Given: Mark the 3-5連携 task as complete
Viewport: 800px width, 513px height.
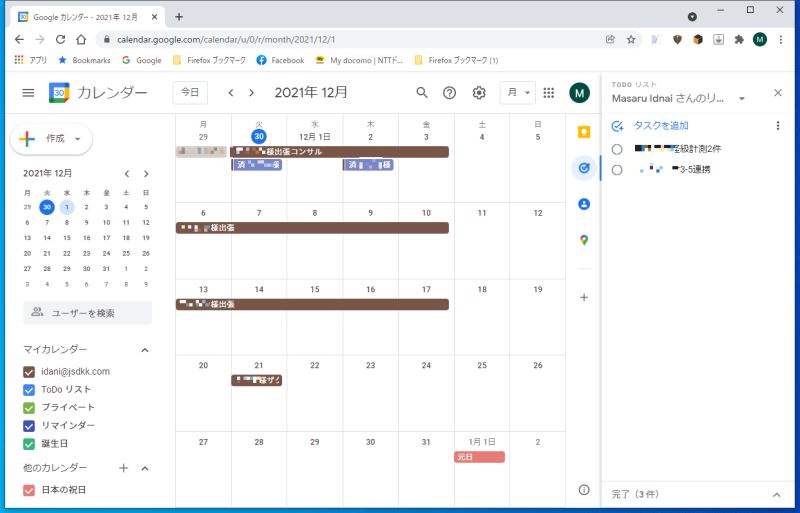Looking at the screenshot, I should pyautogui.click(x=617, y=169).
